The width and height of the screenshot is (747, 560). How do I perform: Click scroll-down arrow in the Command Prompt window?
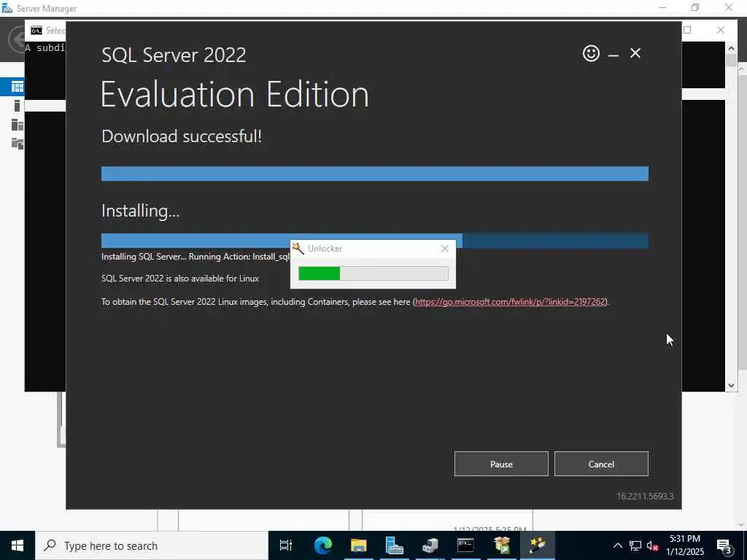(x=731, y=386)
